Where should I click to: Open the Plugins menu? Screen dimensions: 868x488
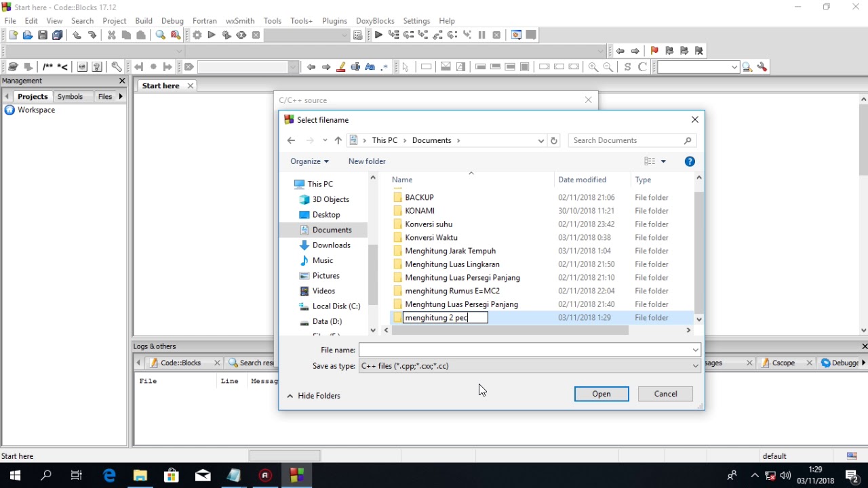[334, 21]
